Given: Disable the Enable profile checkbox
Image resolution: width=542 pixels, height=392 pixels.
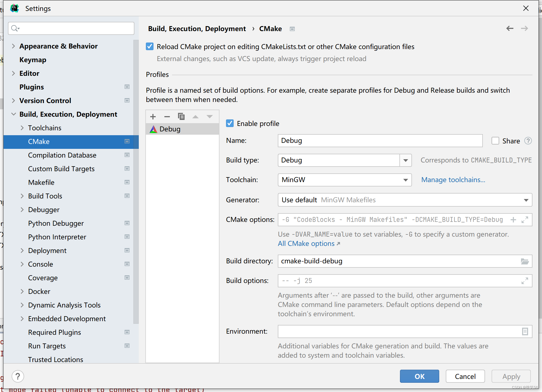Looking at the screenshot, I should [x=230, y=123].
